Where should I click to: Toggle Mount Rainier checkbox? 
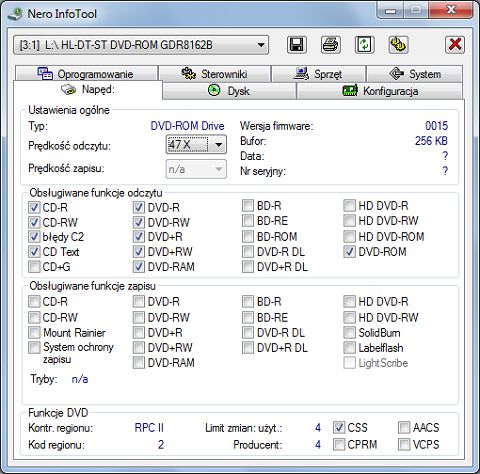(34, 333)
